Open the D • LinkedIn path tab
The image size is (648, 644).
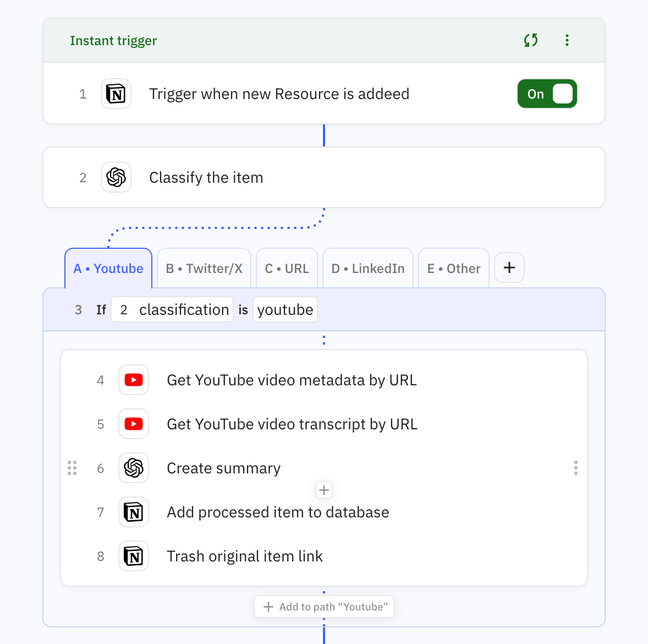click(x=368, y=269)
